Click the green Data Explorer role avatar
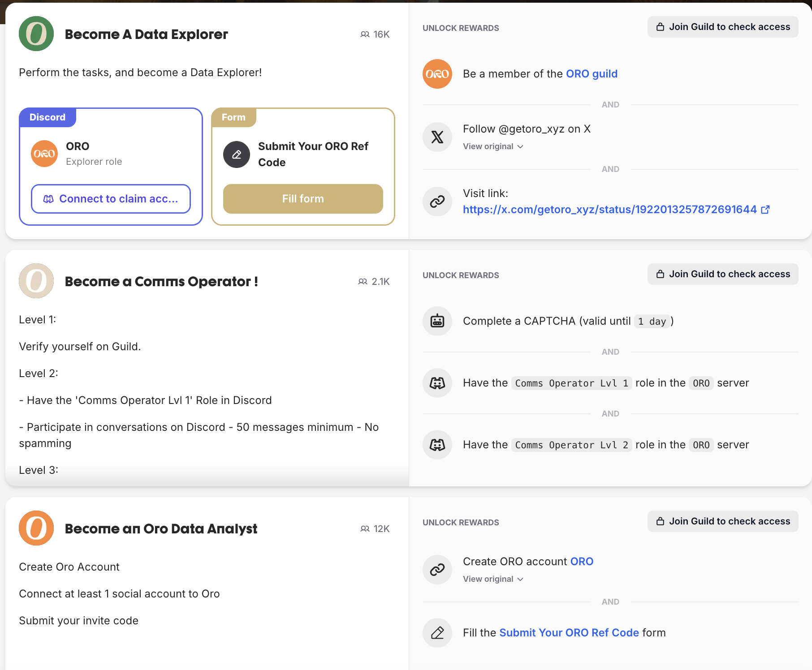The height and width of the screenshot is (670, 812). pos(36,34)
